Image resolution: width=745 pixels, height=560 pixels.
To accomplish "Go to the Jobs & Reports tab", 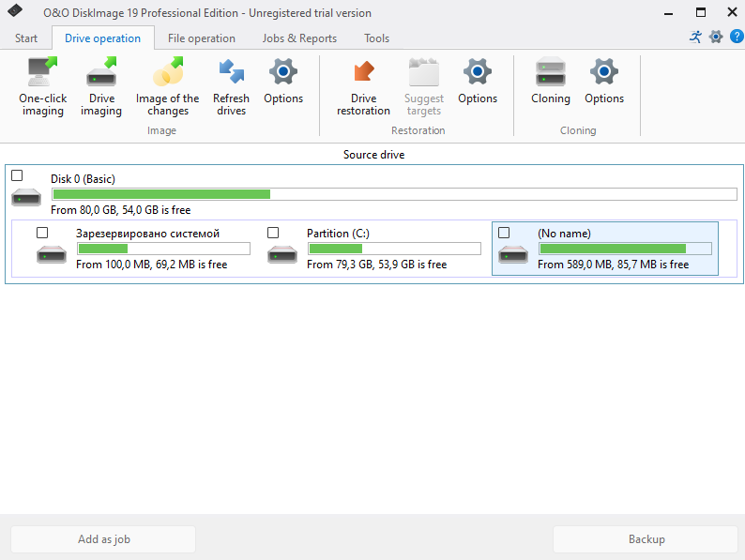I will (x=299, y=38).
